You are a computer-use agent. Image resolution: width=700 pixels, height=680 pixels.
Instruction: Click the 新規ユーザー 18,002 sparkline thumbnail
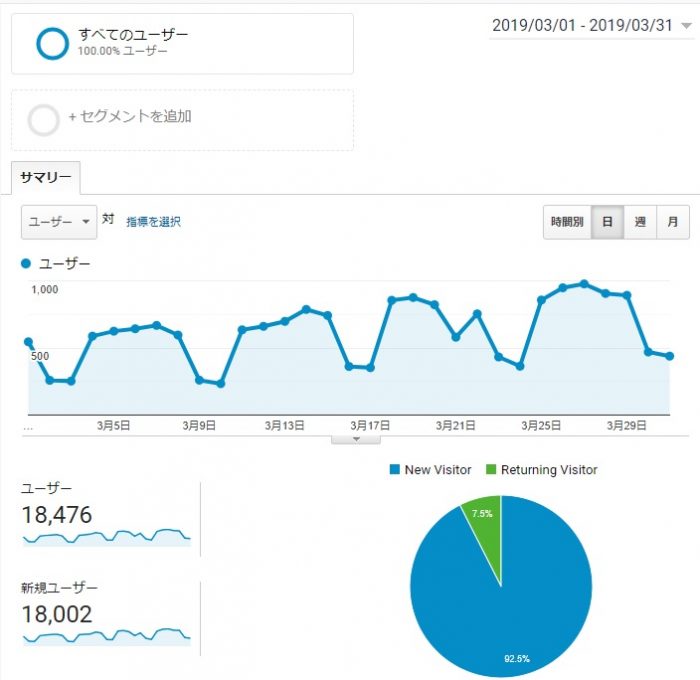tap(106, 635)
